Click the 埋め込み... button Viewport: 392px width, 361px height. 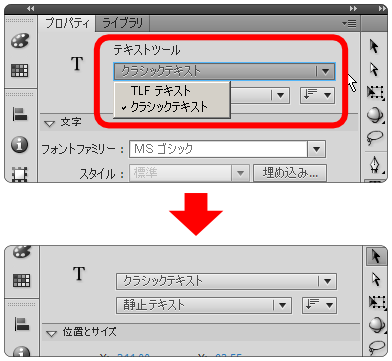coord(290,173)
